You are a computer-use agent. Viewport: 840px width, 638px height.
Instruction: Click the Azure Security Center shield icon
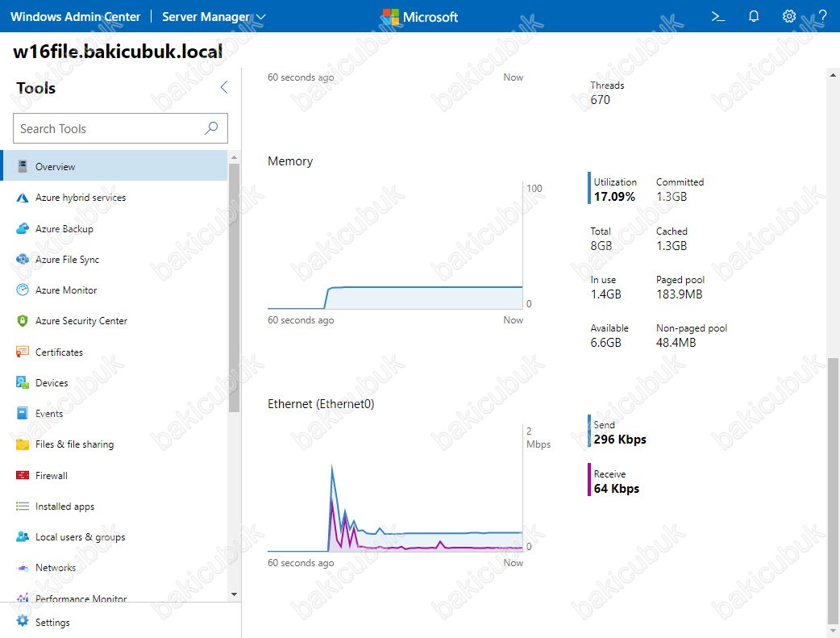point(23,320)
